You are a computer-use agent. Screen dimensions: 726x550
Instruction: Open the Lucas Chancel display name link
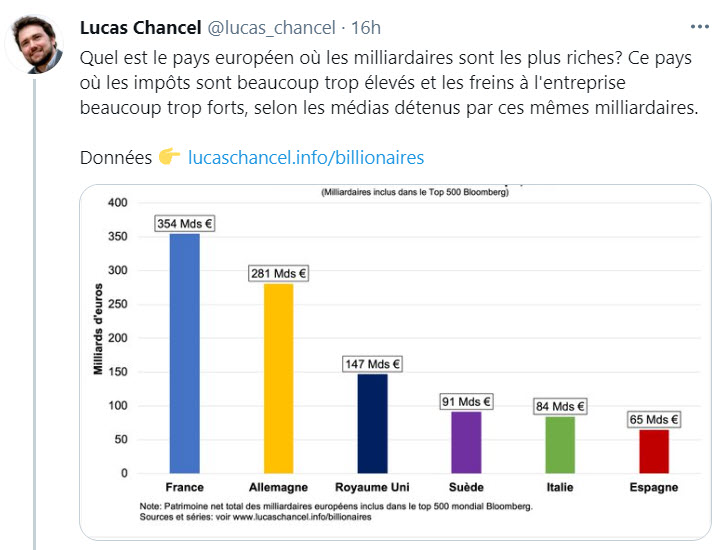(139, 26)
